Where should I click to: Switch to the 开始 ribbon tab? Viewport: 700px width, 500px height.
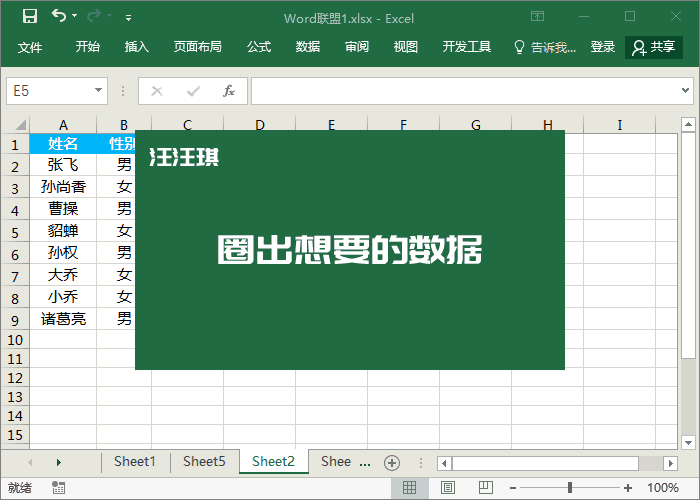(88, 47)
